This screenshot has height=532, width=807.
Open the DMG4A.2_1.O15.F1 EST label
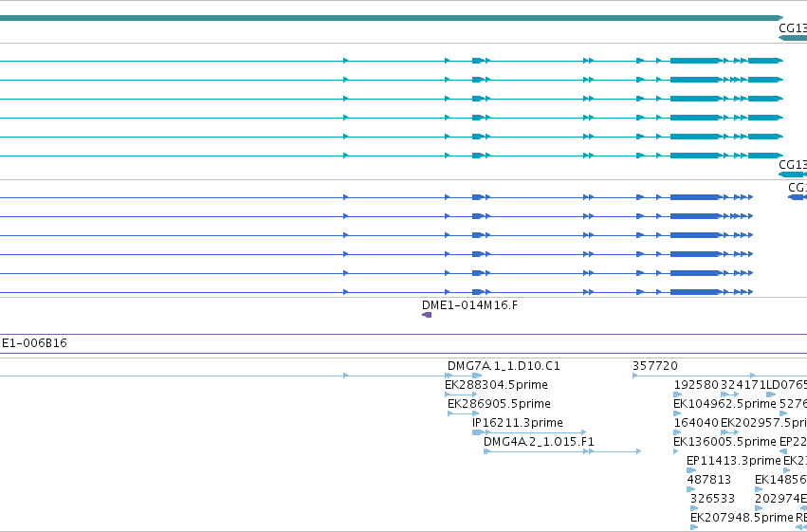(539, 442)
